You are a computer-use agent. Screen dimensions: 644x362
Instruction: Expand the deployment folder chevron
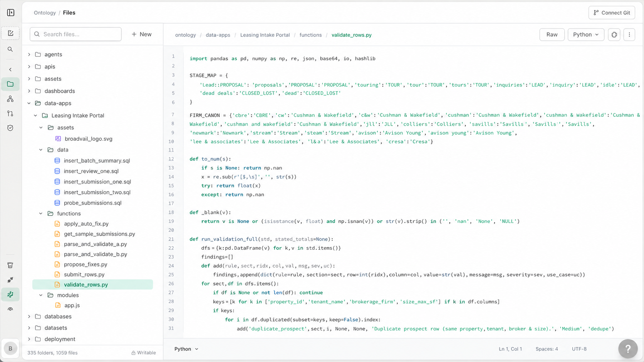[29, 339]
